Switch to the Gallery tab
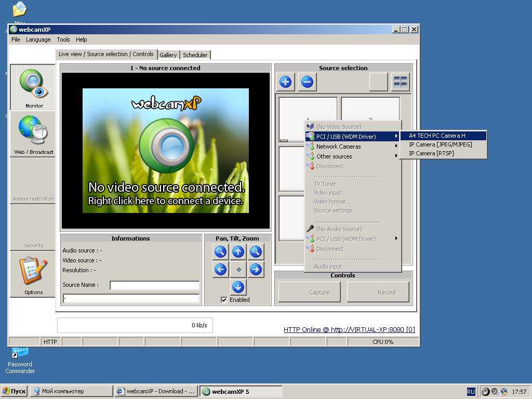The height and width of the screenshot is (399, 532). click(x=168, y=55)
